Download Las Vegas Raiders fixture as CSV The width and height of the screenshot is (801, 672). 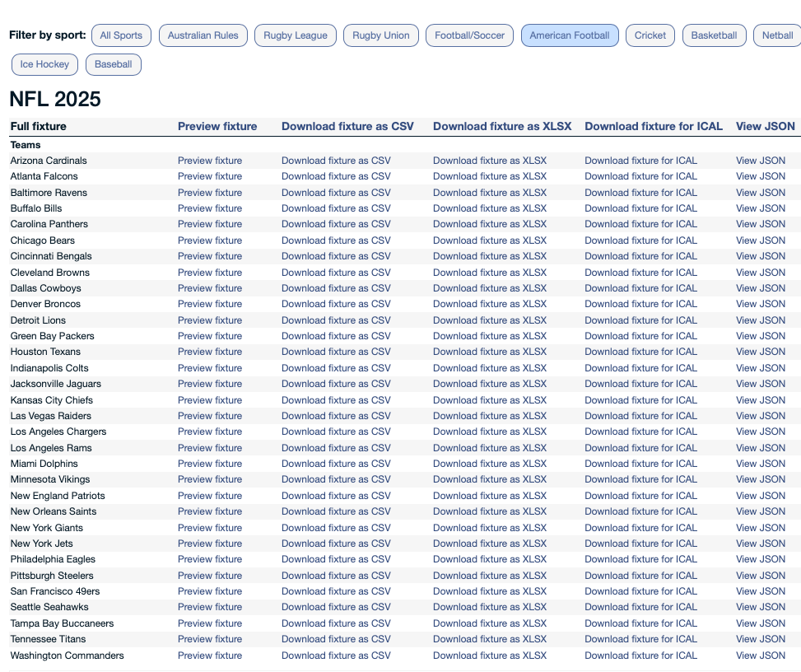[336, 416]
